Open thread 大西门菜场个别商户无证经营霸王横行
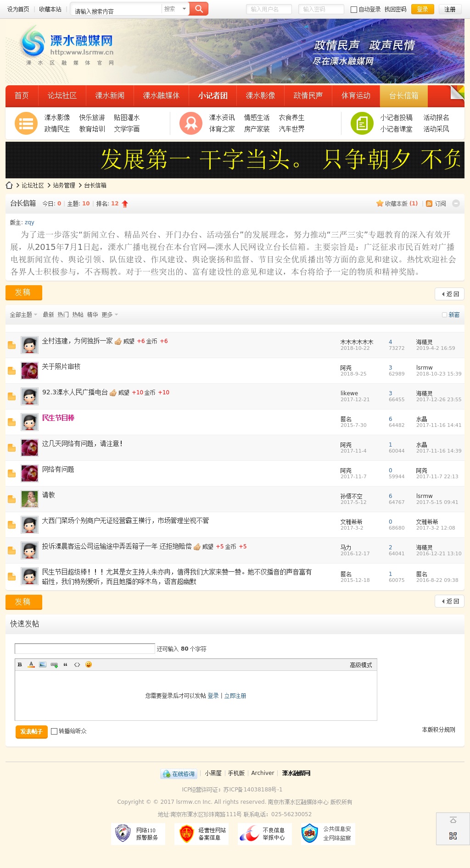This screenshot has width=470, height=868. click(125, 520)
